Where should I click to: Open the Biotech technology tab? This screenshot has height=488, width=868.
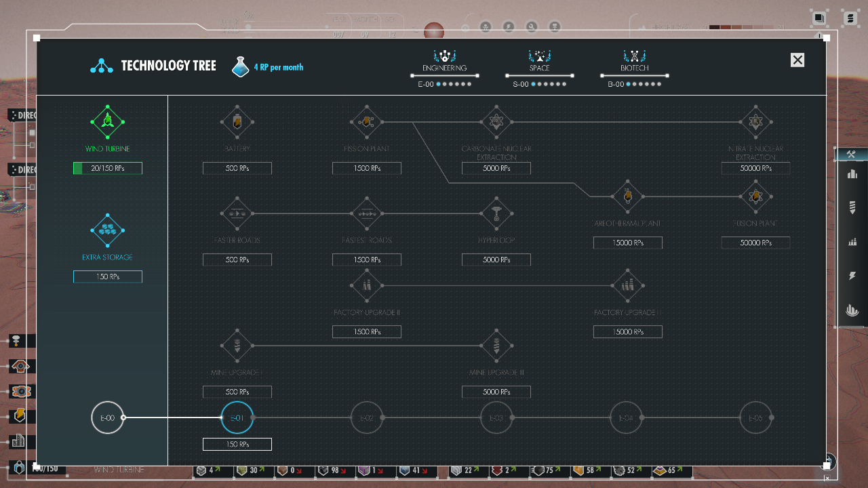point(634,61)
